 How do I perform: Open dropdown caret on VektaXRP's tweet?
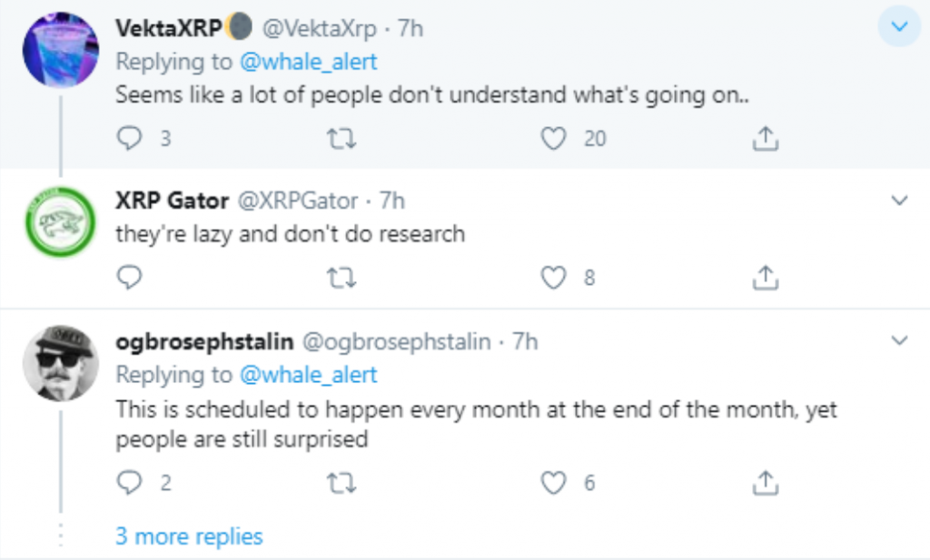899,26
